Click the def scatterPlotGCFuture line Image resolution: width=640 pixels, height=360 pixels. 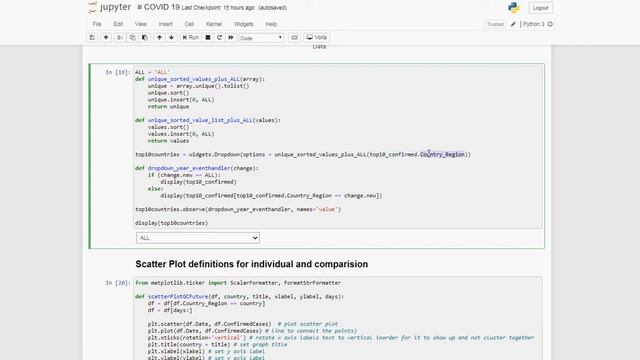pos(240,296)
